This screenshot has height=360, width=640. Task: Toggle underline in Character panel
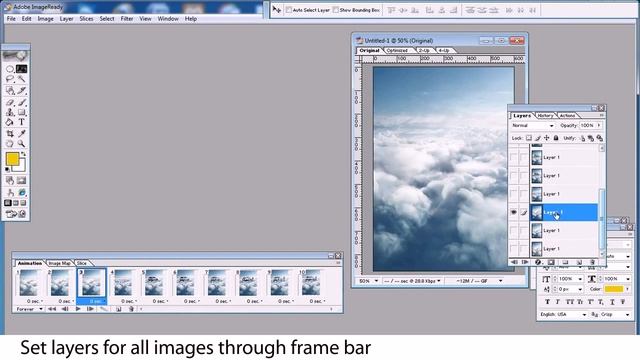(612, 302)
